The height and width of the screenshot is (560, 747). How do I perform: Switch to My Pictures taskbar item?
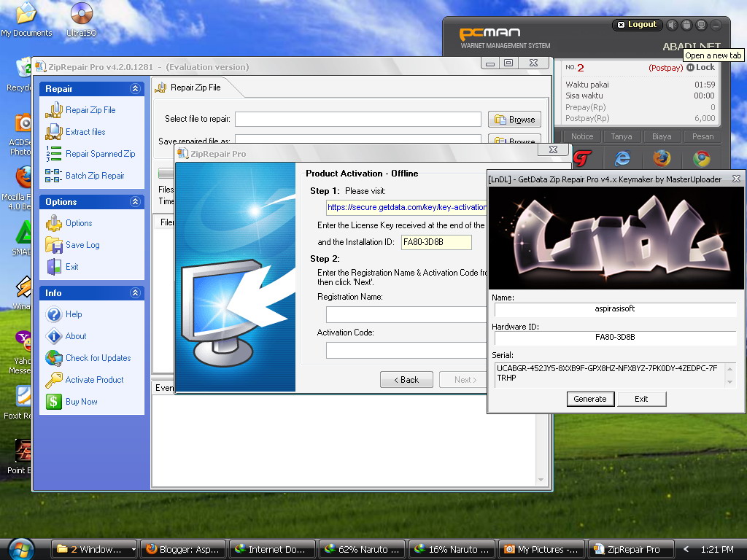[541, 550]
